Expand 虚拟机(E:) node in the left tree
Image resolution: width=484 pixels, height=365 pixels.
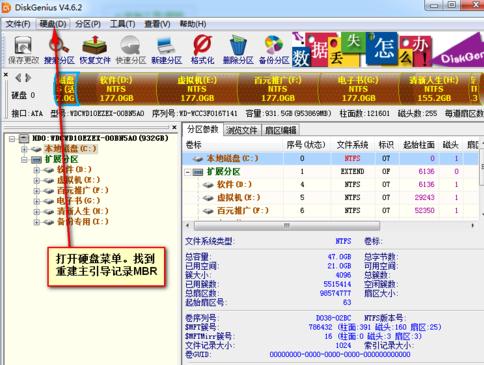point(37,180)
